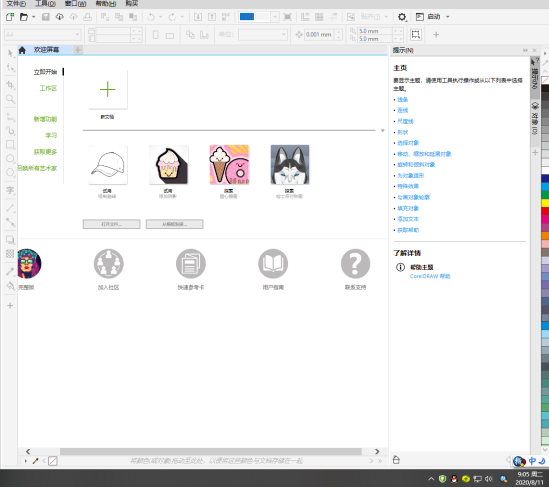This screenshot has height=488, width=549.
Task: Click the lock icon below hints panel
Action: [396, 460]
